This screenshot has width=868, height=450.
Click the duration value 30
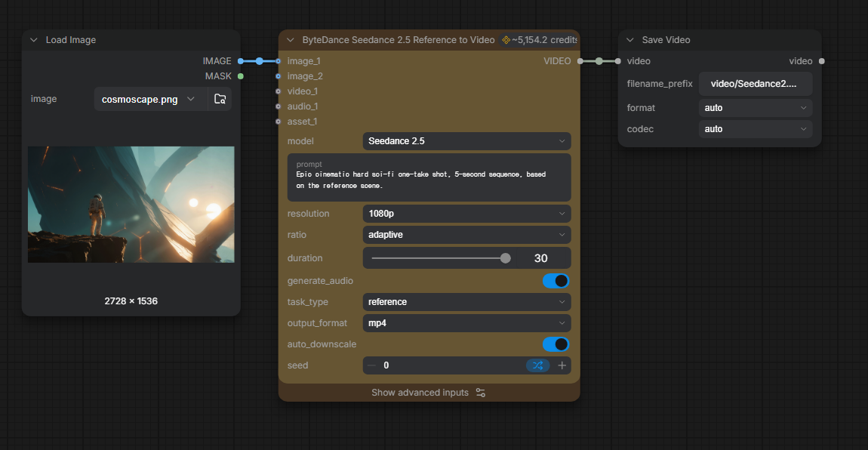click(541, 258)
